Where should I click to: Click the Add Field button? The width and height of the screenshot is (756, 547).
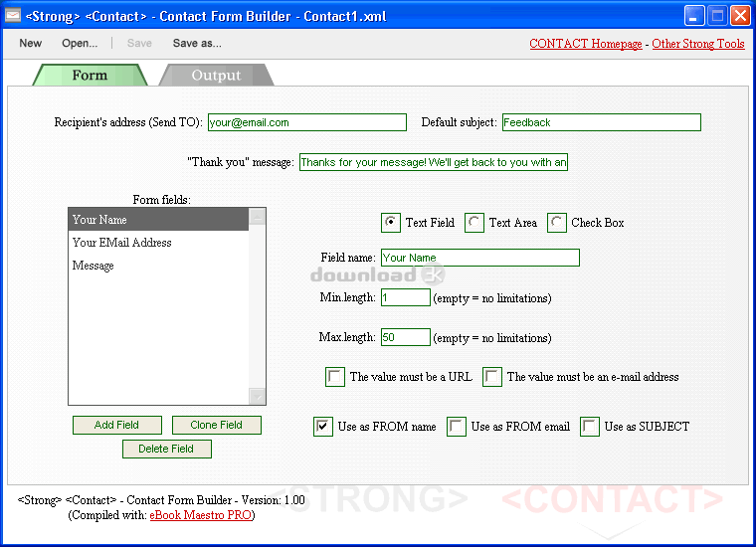117,425
